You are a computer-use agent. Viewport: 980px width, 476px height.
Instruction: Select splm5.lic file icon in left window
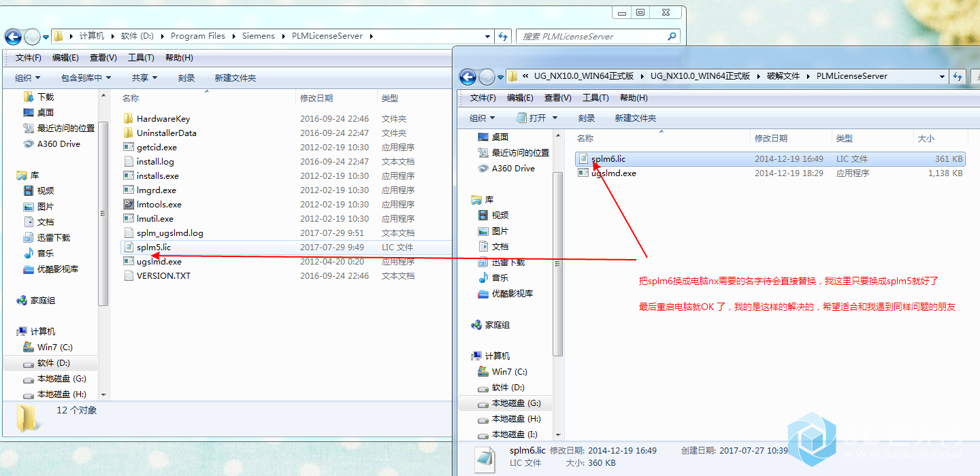point(129,247)
